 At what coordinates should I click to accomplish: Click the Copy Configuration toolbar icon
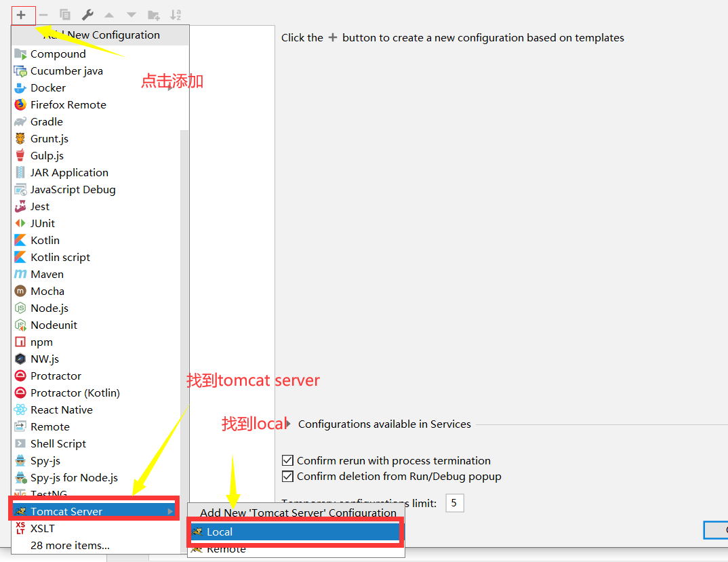(65, 15)
